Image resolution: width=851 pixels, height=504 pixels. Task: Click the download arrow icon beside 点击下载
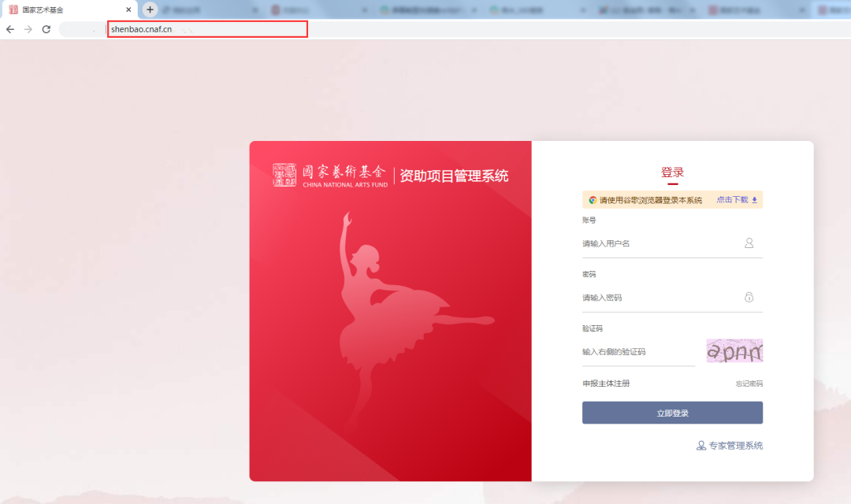point(754,200)
